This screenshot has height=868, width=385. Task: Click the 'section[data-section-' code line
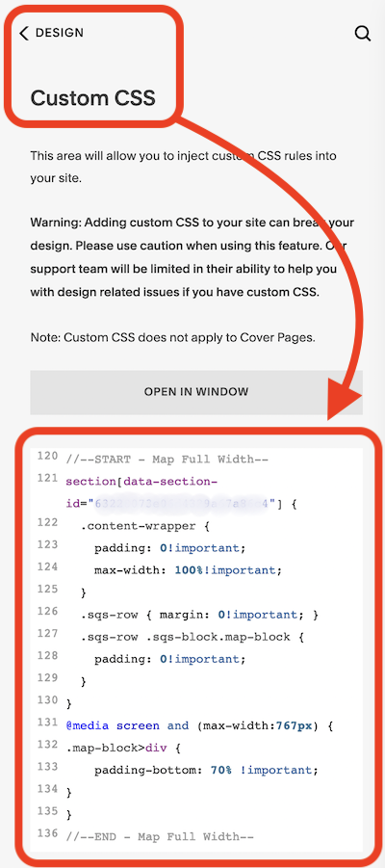point(141,482)
